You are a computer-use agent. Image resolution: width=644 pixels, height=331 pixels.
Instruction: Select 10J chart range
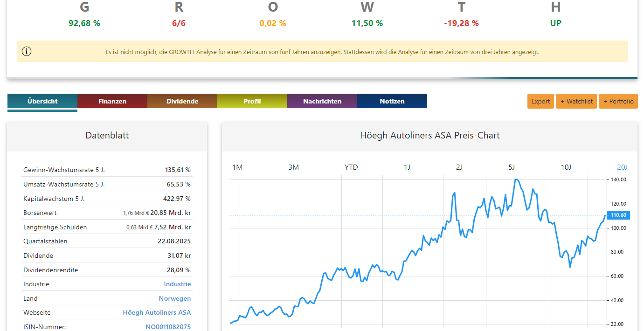[566, 167]
